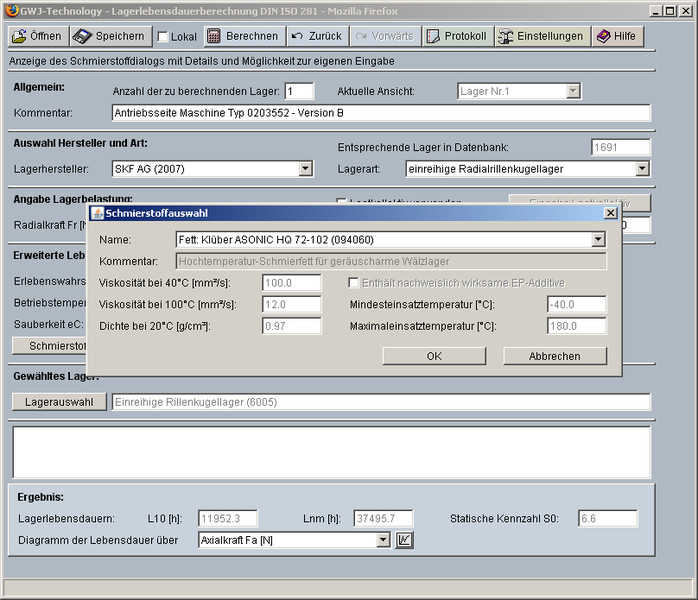Expand the Lagerart dropdown

pyautogui.click(x=642, y=169)
